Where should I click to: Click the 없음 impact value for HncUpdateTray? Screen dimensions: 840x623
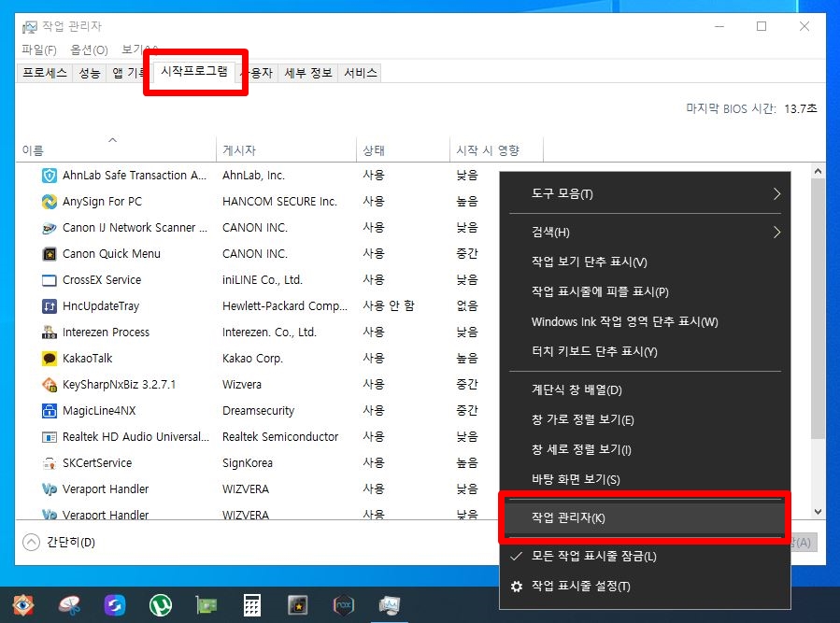pyautogui.click(x=466, y=305)
